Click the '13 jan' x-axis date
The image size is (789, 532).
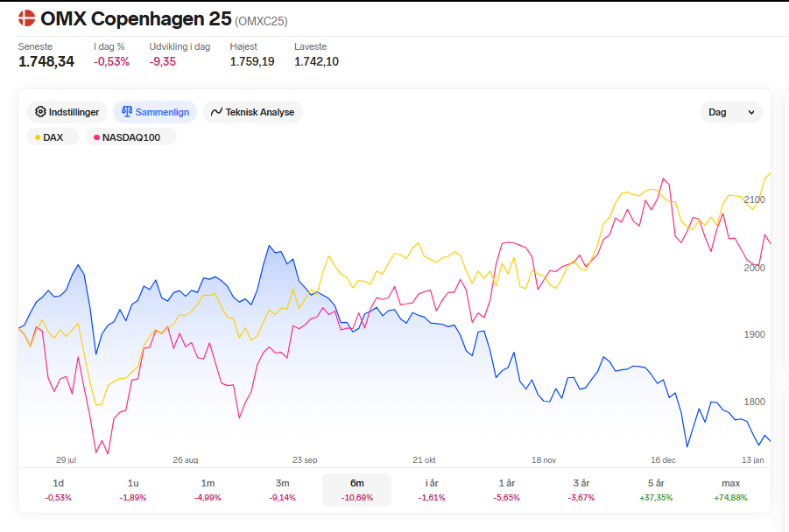click(753, 459)
